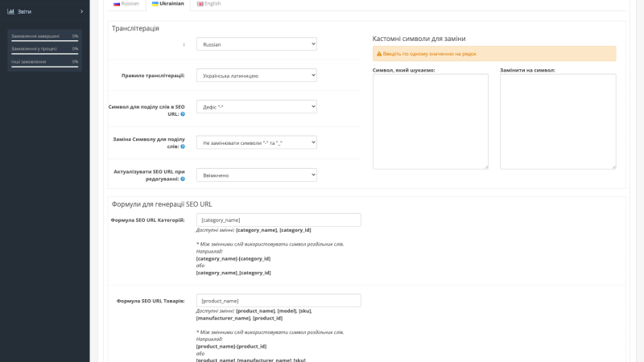Open the Дефіс word separator dropdown
The image size is (644, 362).
[x=256, y=107]
